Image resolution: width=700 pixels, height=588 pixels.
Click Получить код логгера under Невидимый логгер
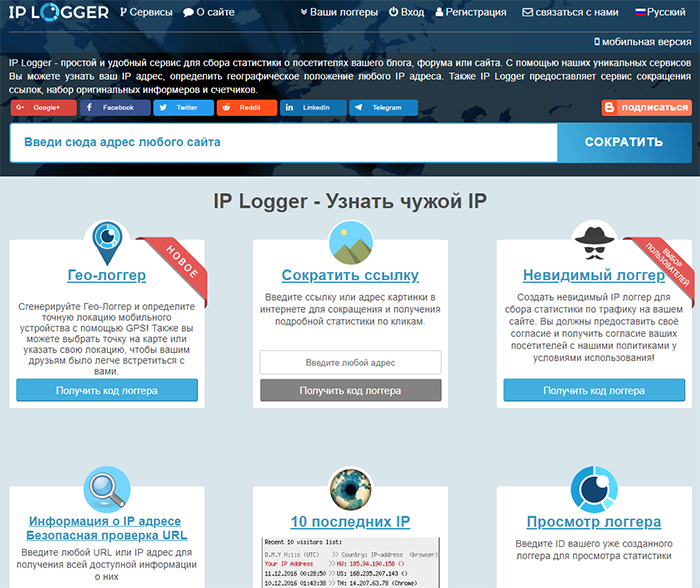pos(594,390)
